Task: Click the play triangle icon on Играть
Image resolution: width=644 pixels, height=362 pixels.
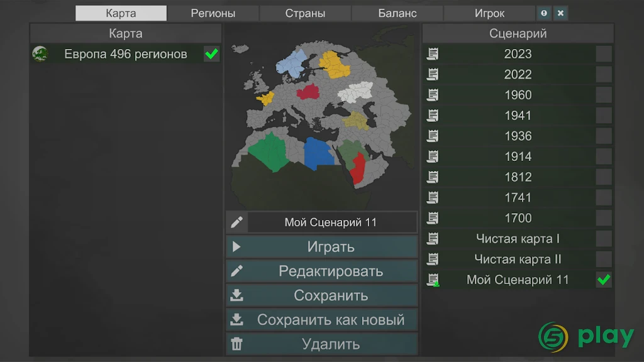Action: pos(236,246)
